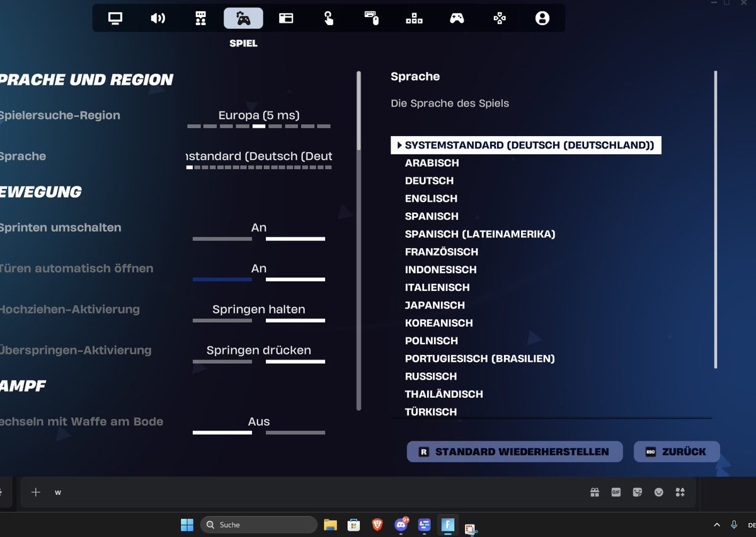The width and height of the screenshot is (756, 537).
Task: Select Systemstandard (Deutsch (Deutschland)) in language list
Action: click(526, 145)
